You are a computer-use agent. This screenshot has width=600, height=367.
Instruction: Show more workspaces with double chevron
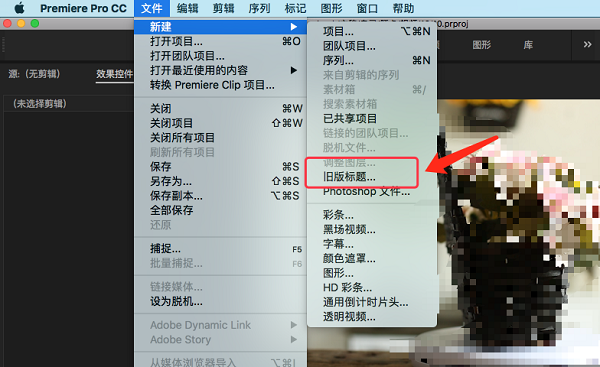(x=587, y=45)
